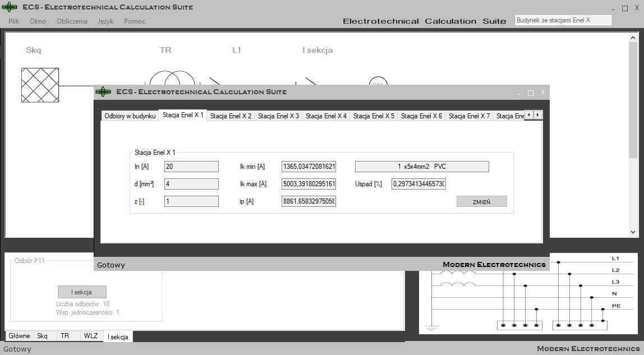
Task: Click the diagram vertical scrollbar thumb
Action: pos(633,99)
